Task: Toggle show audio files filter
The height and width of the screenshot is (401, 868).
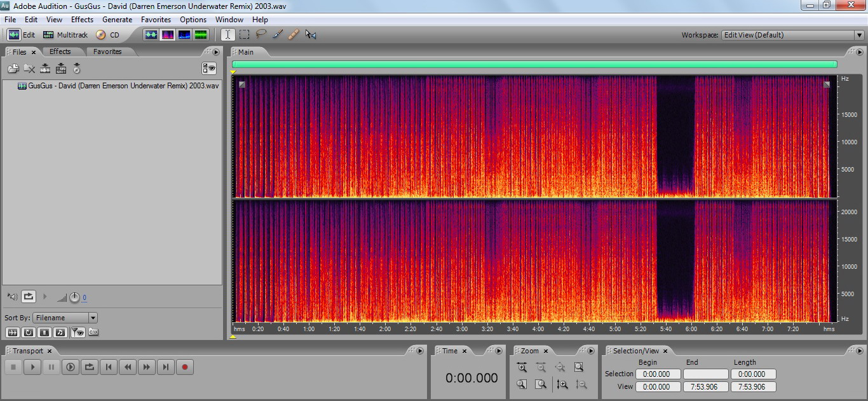Action: click(x=13, y=332)
